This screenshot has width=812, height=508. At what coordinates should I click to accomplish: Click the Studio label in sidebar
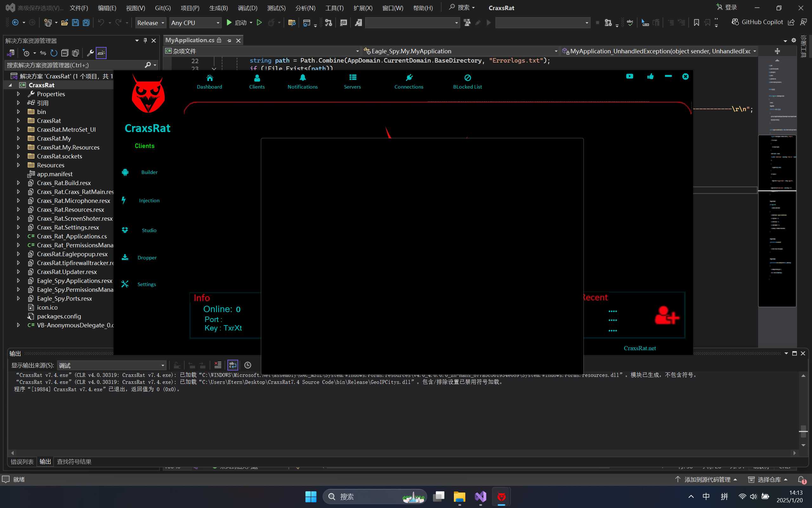[x=149, y=230]
